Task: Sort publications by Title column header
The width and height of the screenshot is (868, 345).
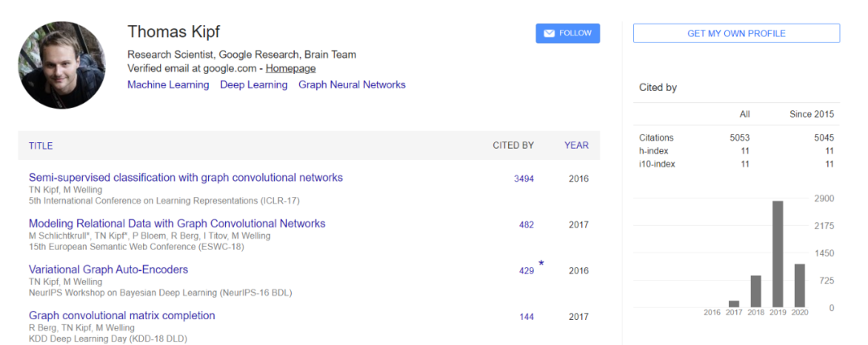Action: click(41, 146)
